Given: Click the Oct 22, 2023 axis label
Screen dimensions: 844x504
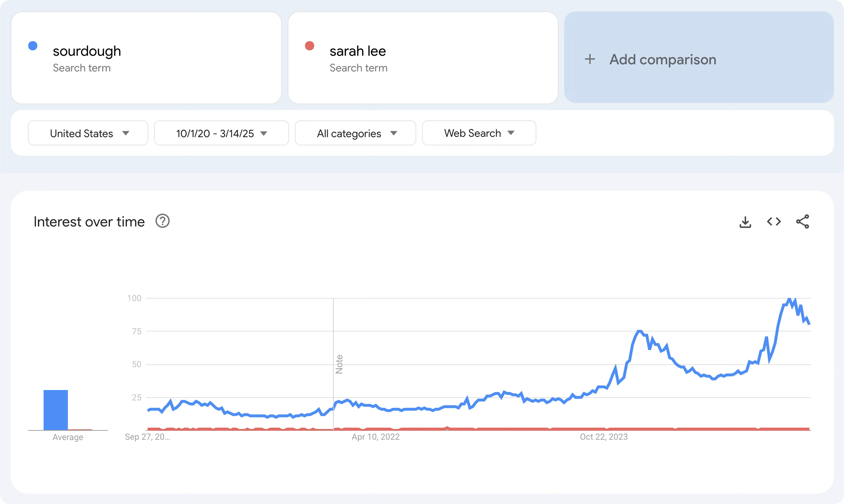Looking at the screenshot, I should point(604,437).
